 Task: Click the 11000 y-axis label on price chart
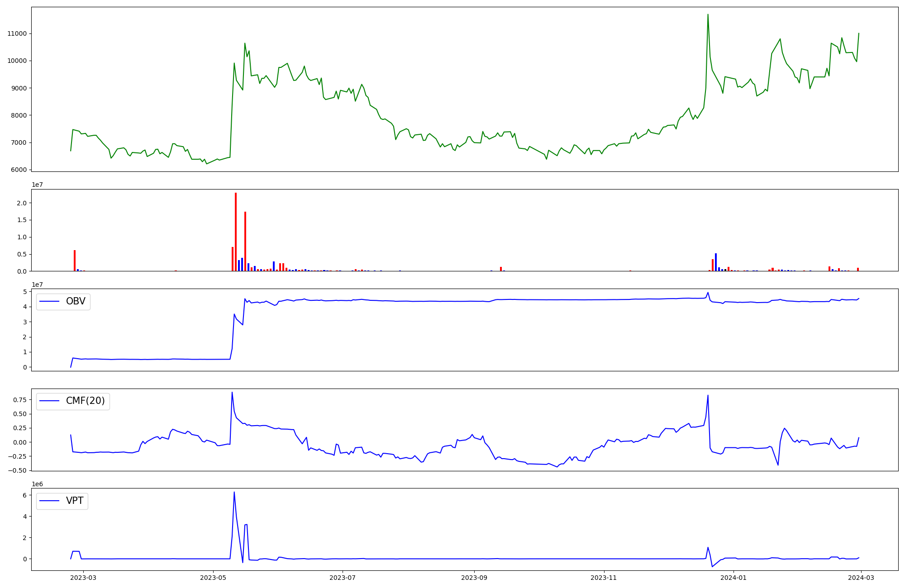tap(17, 33)
